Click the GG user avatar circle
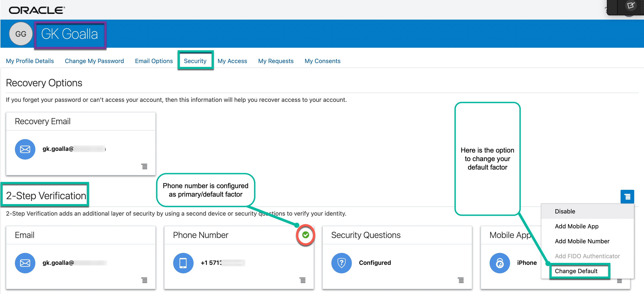 (21, 34)
